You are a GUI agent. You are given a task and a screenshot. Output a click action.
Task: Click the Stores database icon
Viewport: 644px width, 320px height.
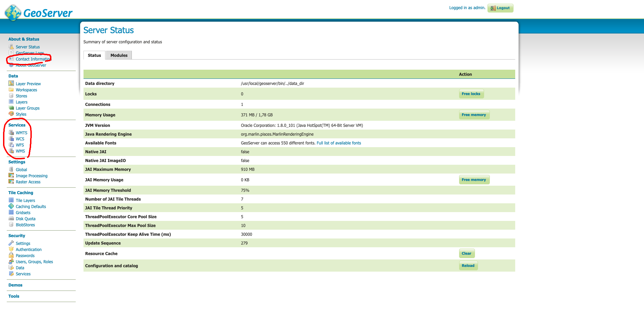click(x=11, y=96)
